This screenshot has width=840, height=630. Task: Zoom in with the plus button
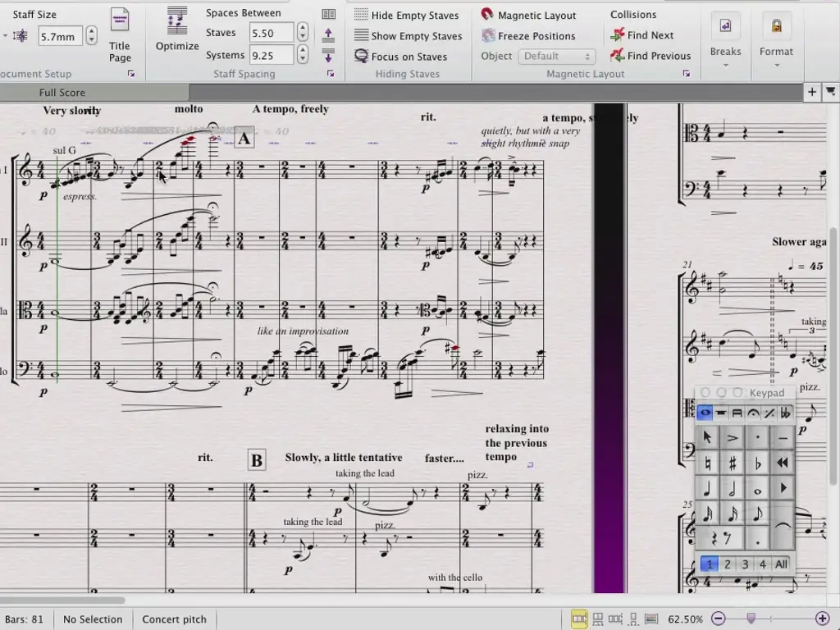pyautogui.click(x=822, y=619)
